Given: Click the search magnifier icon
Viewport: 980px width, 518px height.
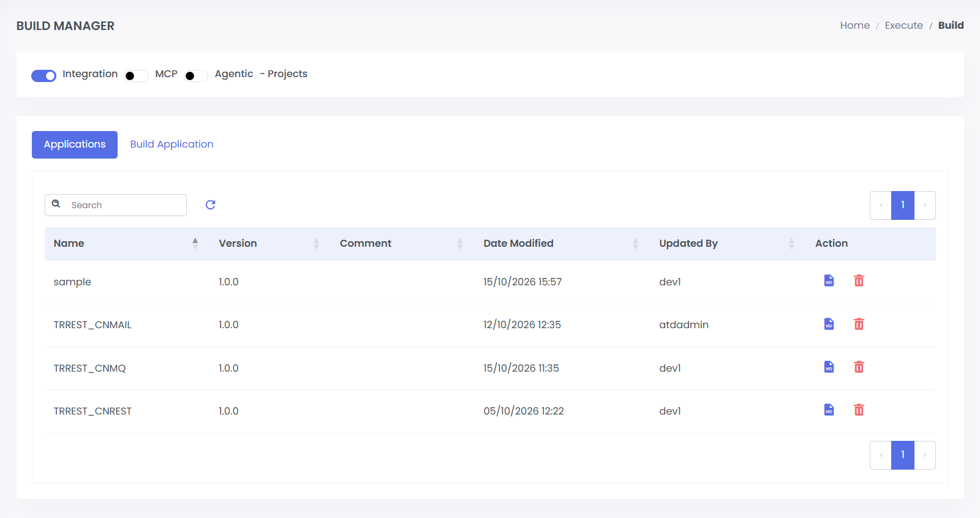Looking at the screenshot, I should (56, 204).
